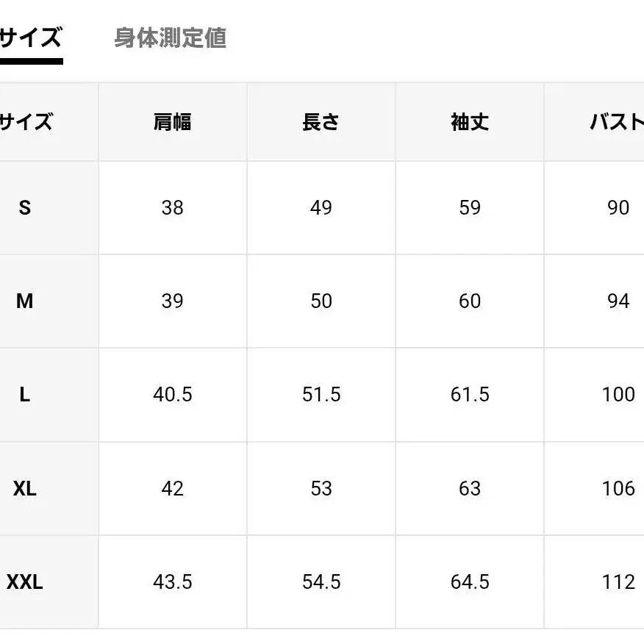Viewport: 644px width, 644px height.
Task: Select length value 50 in M row
Action: pos(321,301)
